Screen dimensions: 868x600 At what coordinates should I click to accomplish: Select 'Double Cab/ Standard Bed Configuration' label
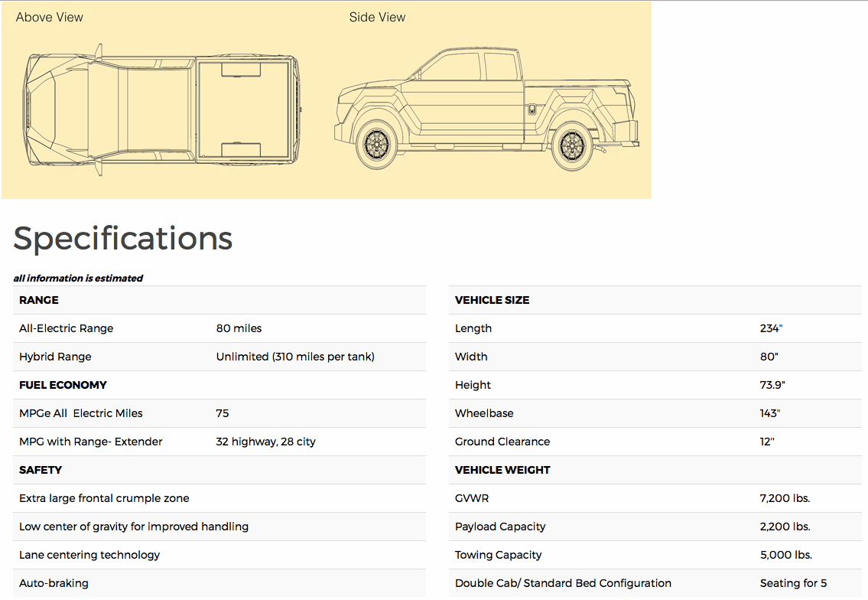563,583
